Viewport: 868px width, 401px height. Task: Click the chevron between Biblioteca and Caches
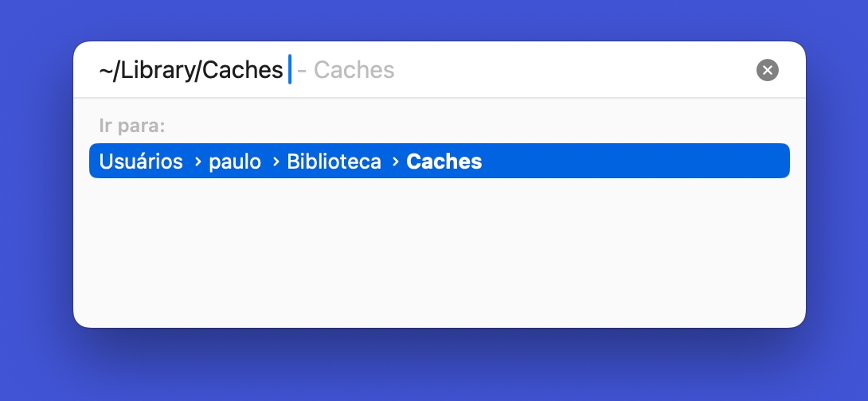tap(394, 162)
